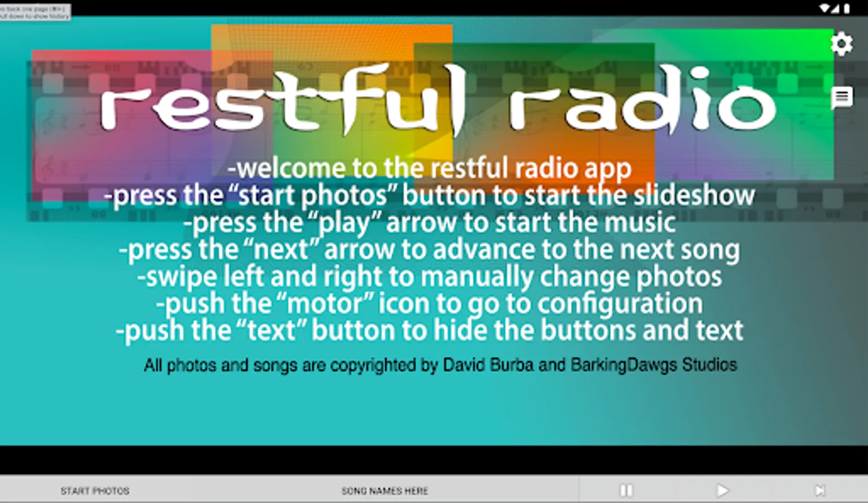The height and width of the screenshot is (503, 868).
Task: Pause the music with pause button
Action: tap(626, 490)
